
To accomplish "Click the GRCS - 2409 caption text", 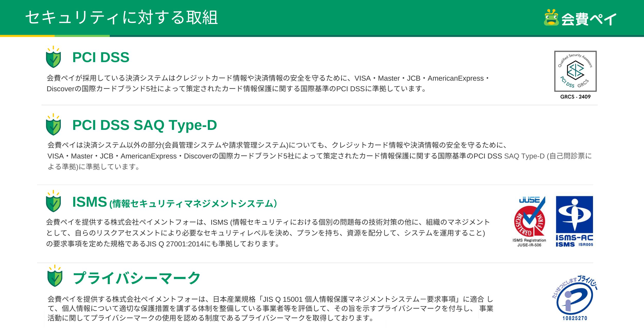I will [575, 97].
